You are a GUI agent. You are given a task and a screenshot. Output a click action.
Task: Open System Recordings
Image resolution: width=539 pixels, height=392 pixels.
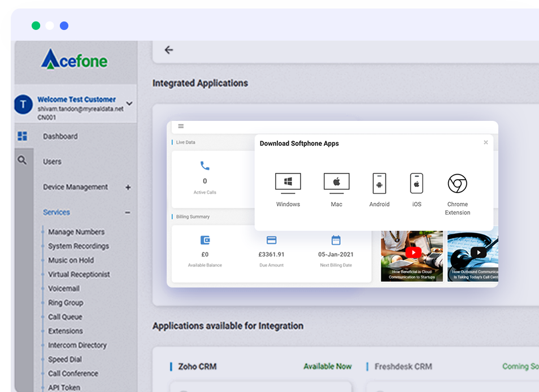point(79,246)
